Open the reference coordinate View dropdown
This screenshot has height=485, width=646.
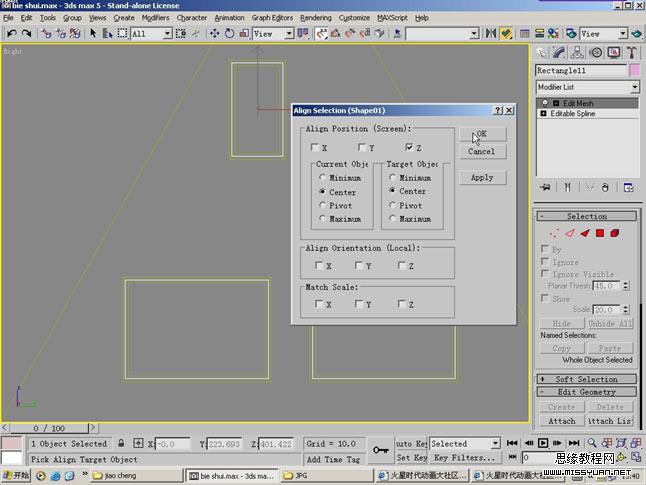tap(290, 33)
